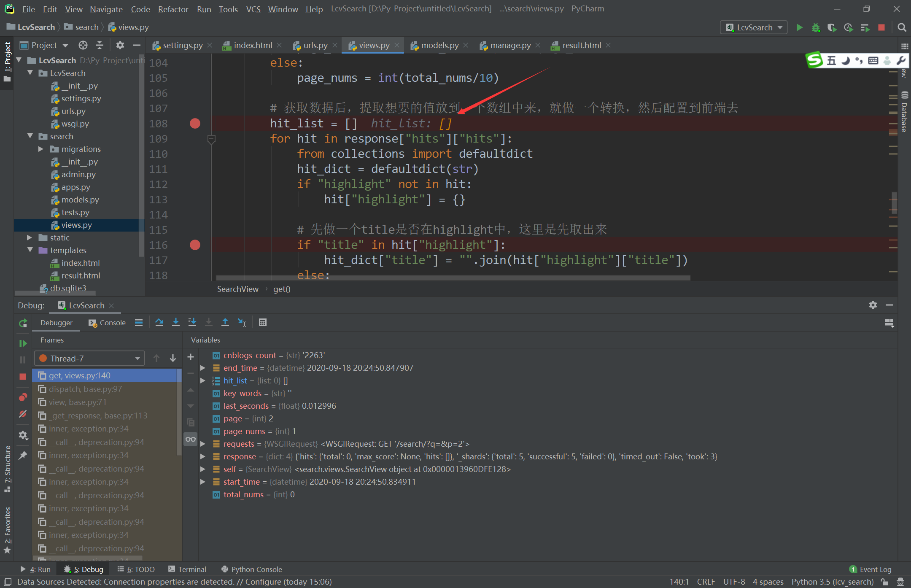Viewport: 911px width, 588px height.
Task: Switch to the settings.py editor tab
Action: [183, 45]
